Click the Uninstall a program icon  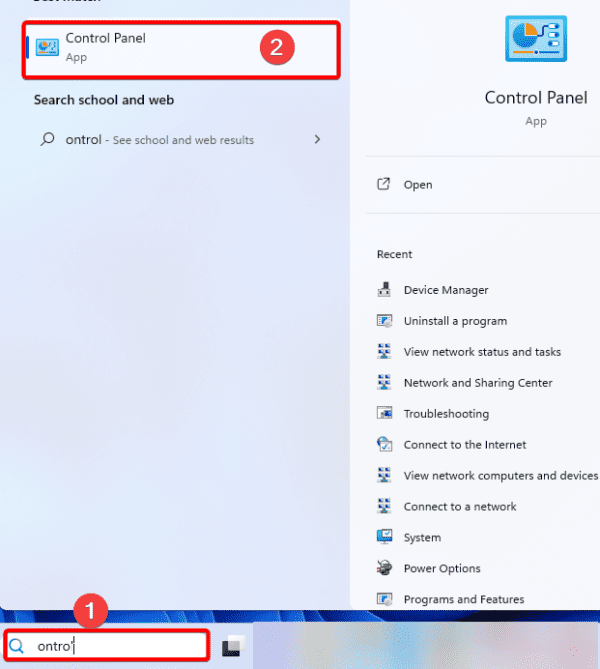(x=384, y=320)
